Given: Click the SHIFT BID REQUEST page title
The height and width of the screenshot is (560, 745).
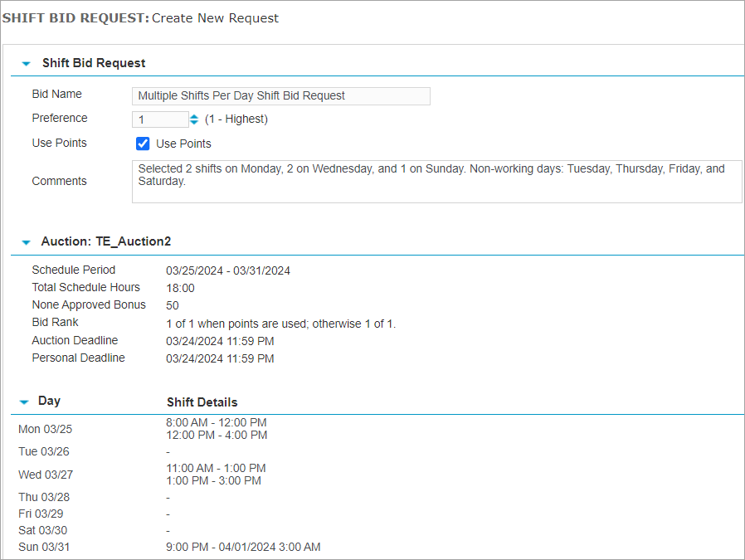Looking at the screenshot, I should point(79,17).
